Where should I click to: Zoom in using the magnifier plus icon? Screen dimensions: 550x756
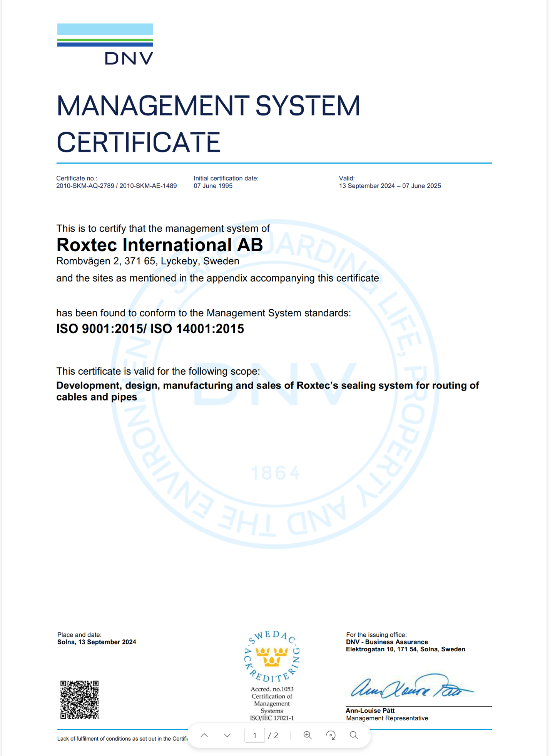[x=308, y=735]
